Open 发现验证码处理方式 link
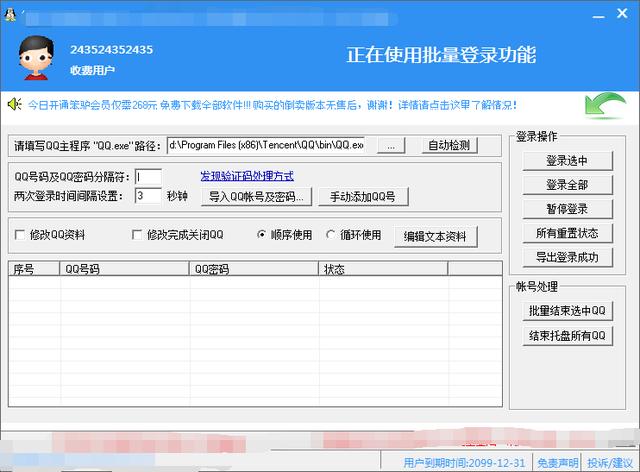The image size is (640, 472). (x=247, y=176)
